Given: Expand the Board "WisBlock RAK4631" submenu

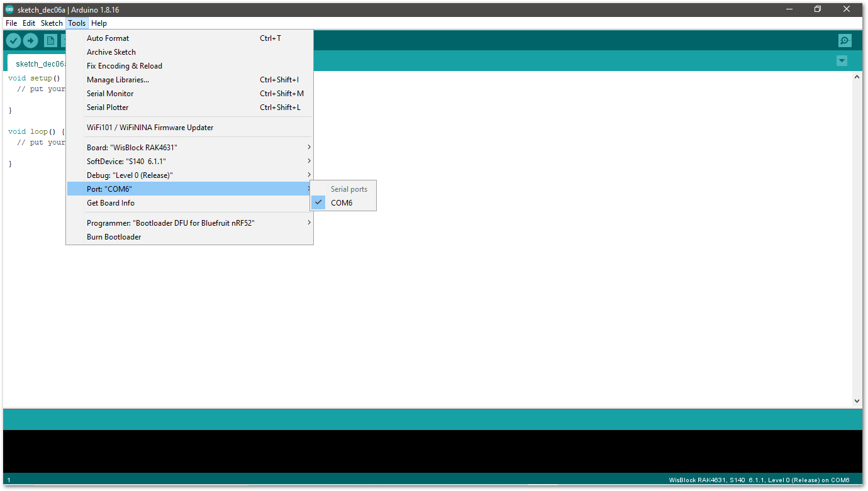Looking at the screenshot, I should [x=190, y=148].
